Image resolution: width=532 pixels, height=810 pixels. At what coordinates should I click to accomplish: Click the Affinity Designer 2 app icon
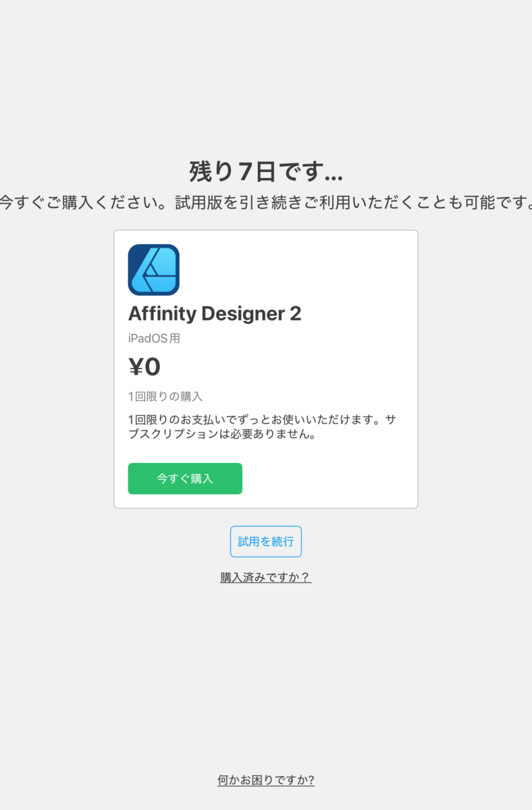(x=153, y=270)
